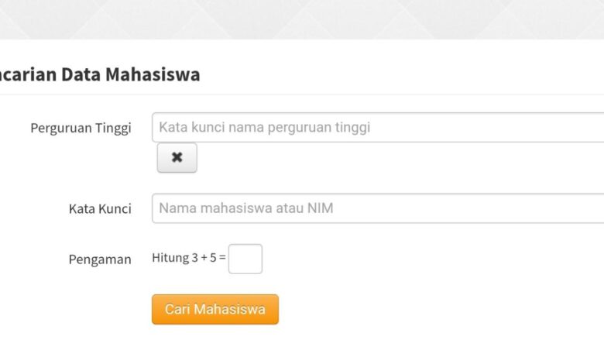Click the word Mahasiswa in the heading
This screenshot has height=364, width=604.
pos(153,74)
